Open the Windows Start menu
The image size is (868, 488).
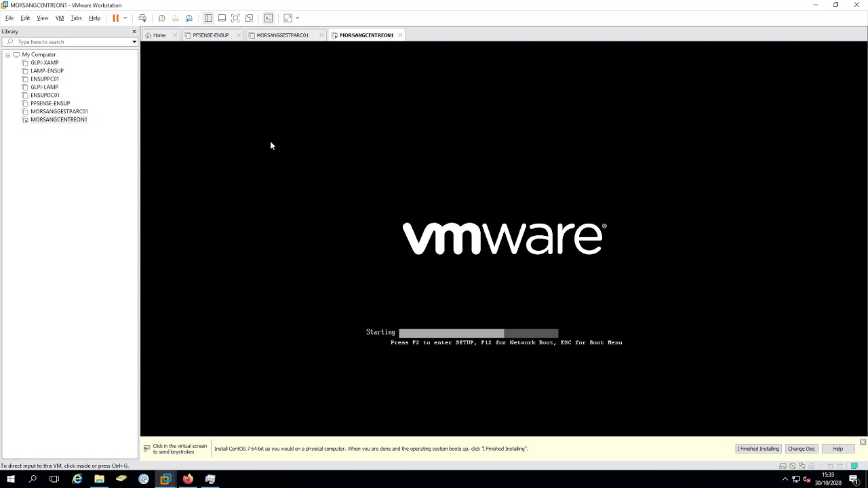click(x=11, y=479)
